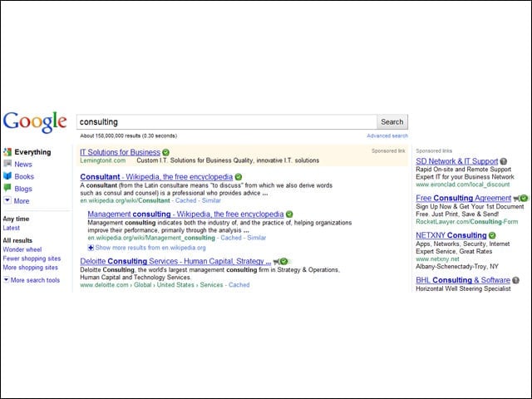
Task: Click the Books icon in sidebar
Action: 7,175
